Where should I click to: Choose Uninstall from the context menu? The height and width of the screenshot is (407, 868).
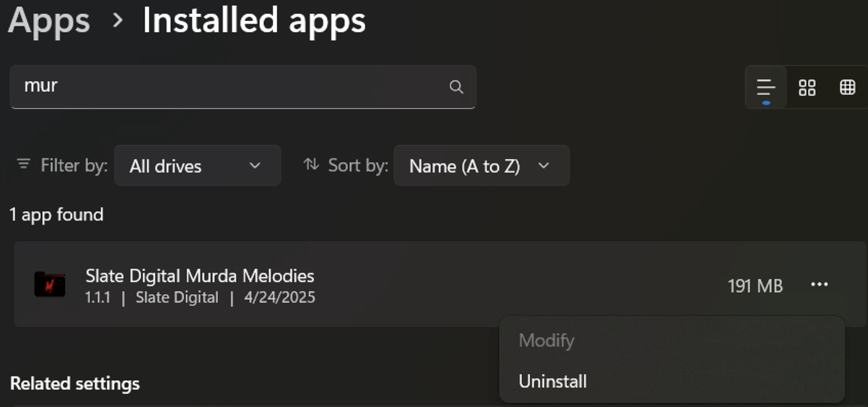pyautogui.click(x=553, y=381)
